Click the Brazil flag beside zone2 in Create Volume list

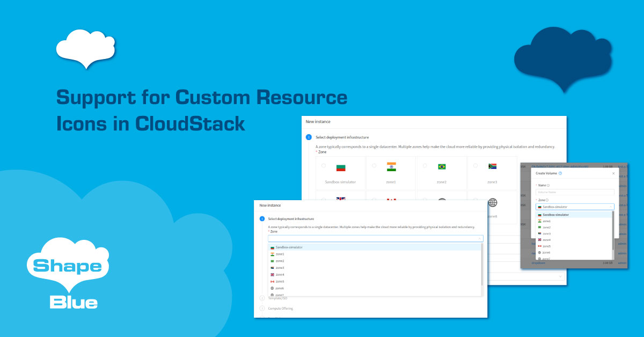click(x=540, y=228)
